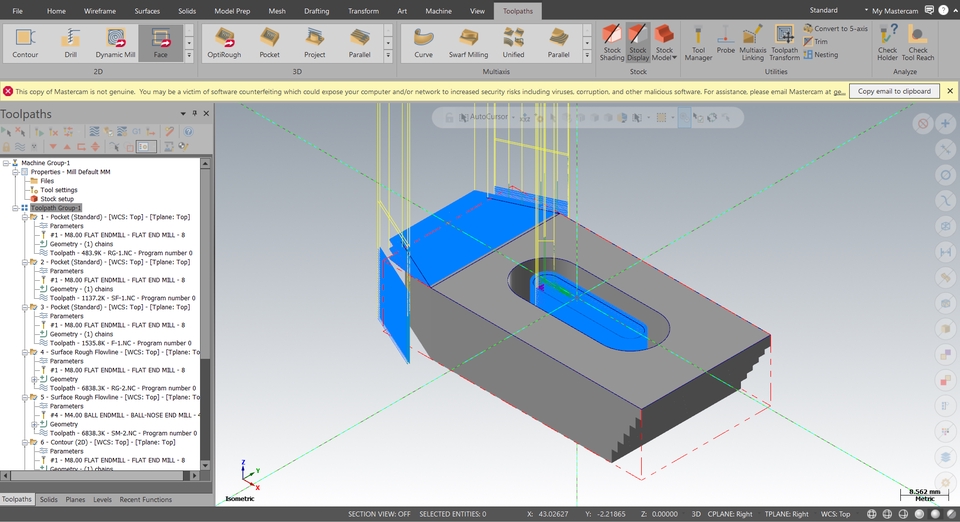Image resolution: width=960 pixels, height=522 pixels.
Task: Switch to the Solids panel tab
Action: click(48, 499)
